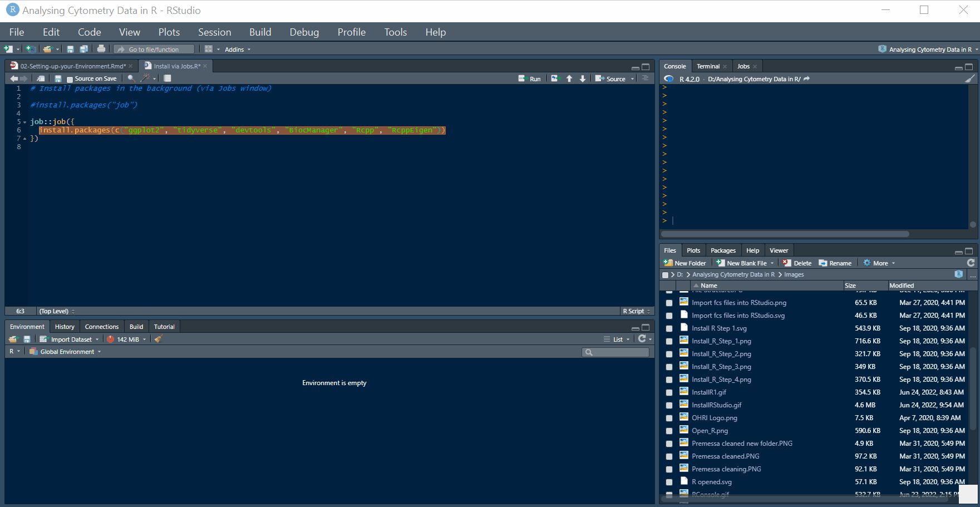Create a new project via toolbar icon
980x507 pixels.
pos(31,49)
